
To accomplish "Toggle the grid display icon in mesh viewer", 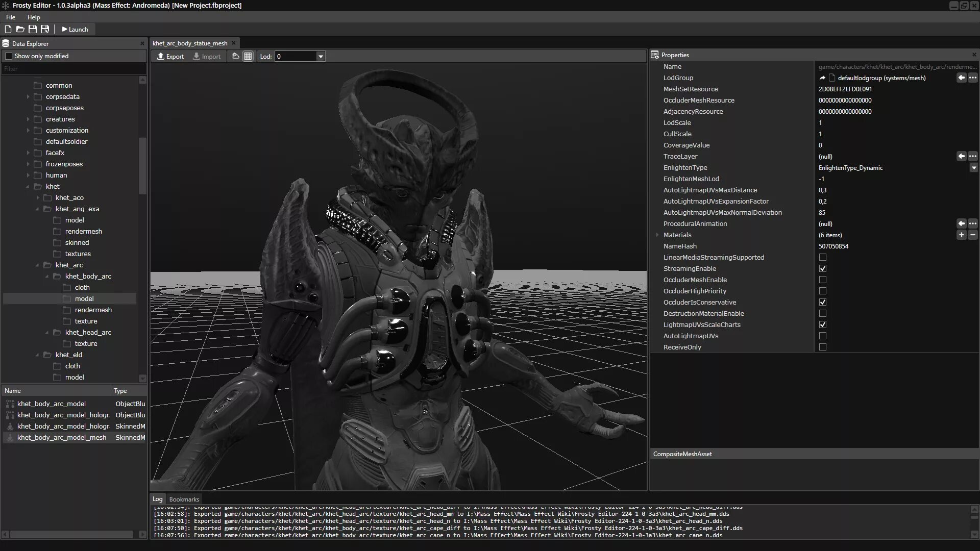I will tap(248, 56).
